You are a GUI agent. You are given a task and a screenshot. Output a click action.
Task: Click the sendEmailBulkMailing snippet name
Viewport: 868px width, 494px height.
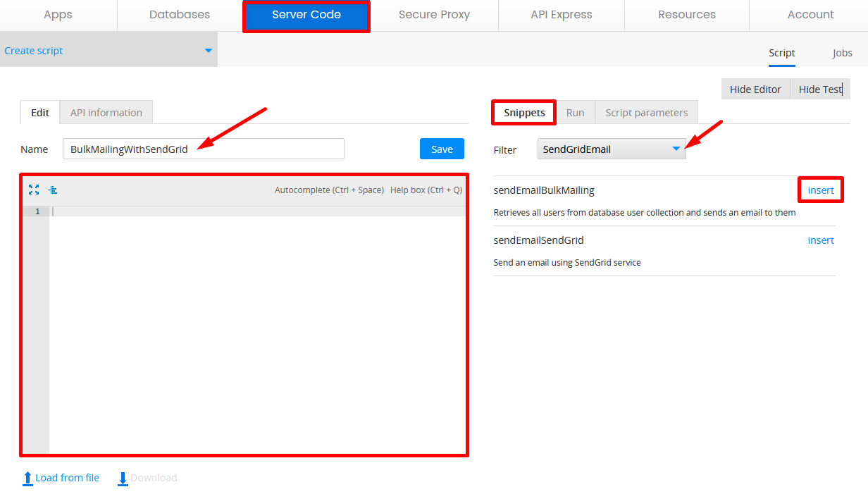click(544, 190)
